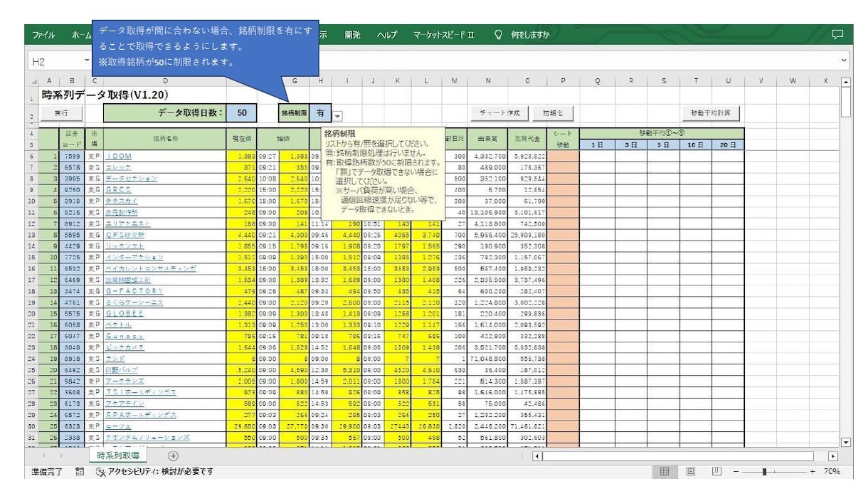Image resolution: width=868 pixels, height=501 pixels.
Task: Click the zoom slider handle
Action: [765, 471]
